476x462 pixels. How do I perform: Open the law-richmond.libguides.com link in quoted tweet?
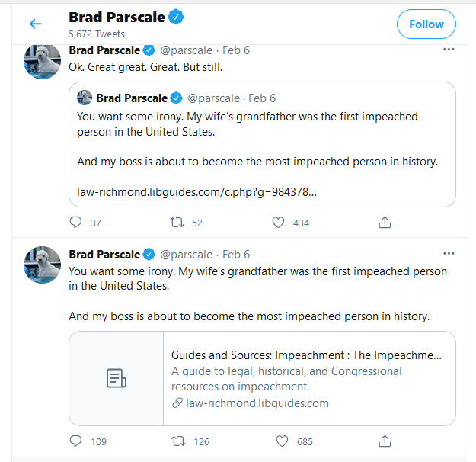pyautogui.click(x=197, y=191)
